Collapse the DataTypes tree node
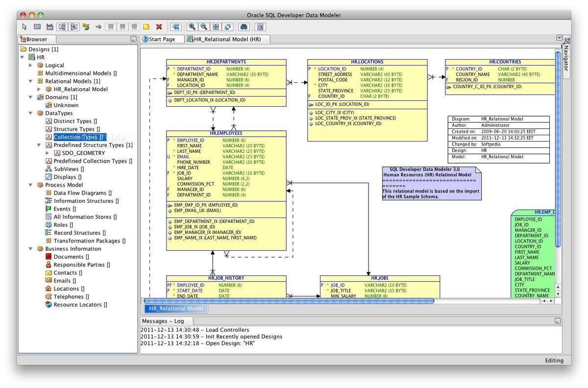 (x=30, y=113)
